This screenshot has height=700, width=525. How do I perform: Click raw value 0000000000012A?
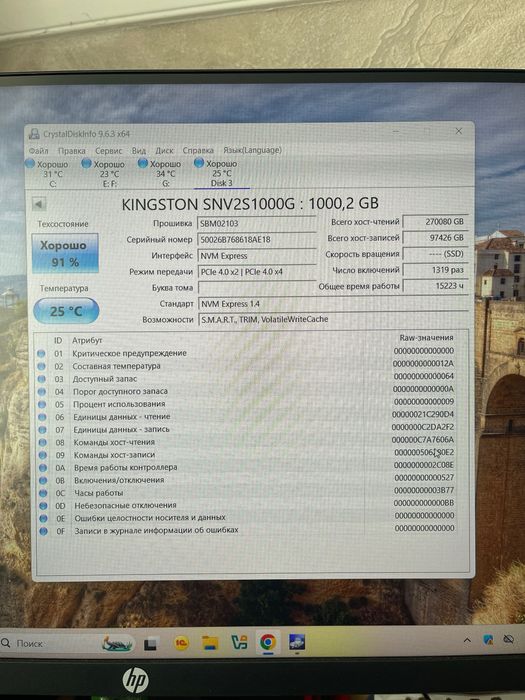tap(423, 363)
